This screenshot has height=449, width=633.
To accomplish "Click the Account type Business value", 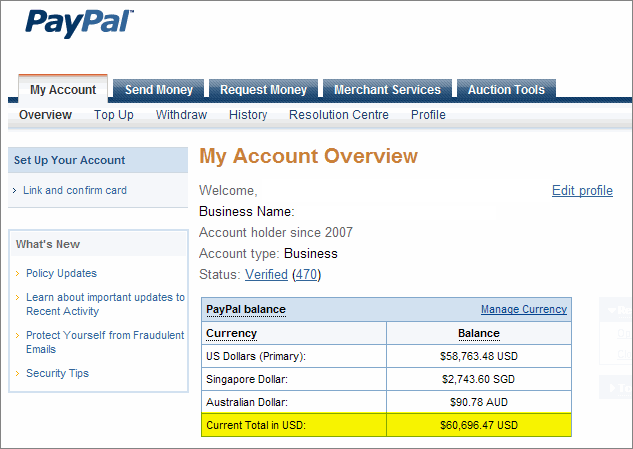I will coord(310,254).
